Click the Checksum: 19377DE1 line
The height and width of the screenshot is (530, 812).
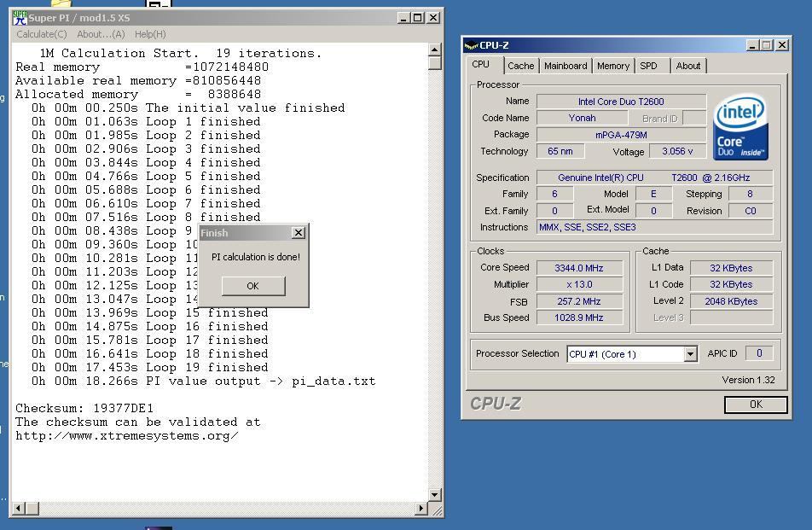pyautogui.click(x=84, y=408)
